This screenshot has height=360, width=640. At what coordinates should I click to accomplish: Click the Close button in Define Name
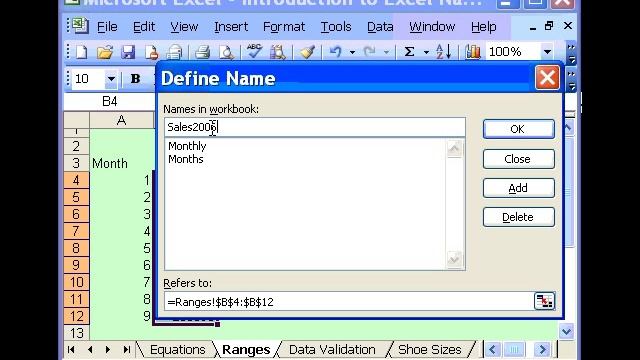tap(518, 159)
